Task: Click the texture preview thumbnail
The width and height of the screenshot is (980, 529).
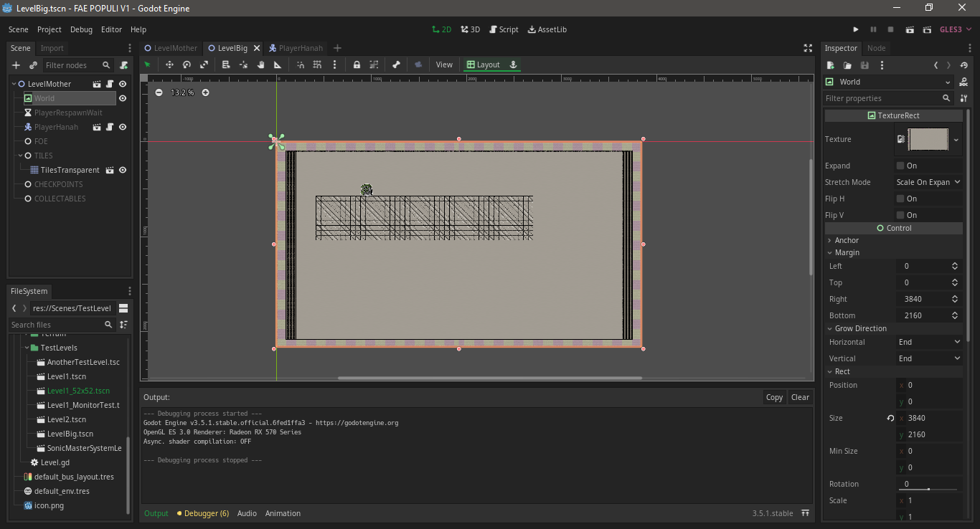Action: 928,140
